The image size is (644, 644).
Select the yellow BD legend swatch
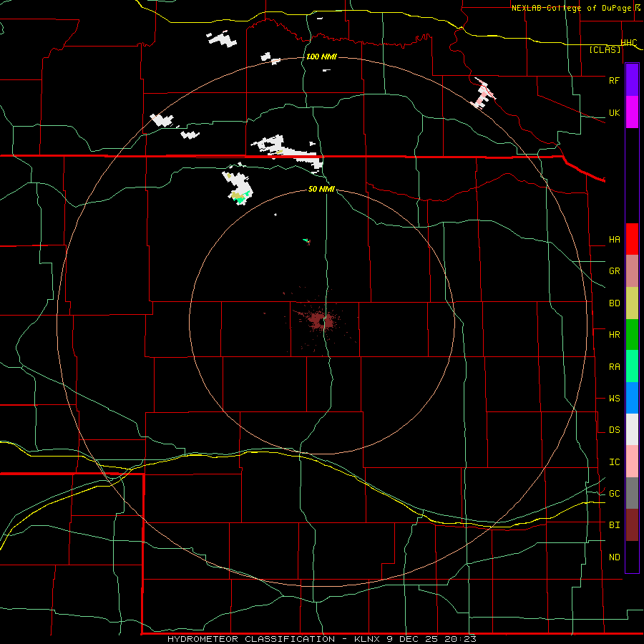click(x=632, y=303)
